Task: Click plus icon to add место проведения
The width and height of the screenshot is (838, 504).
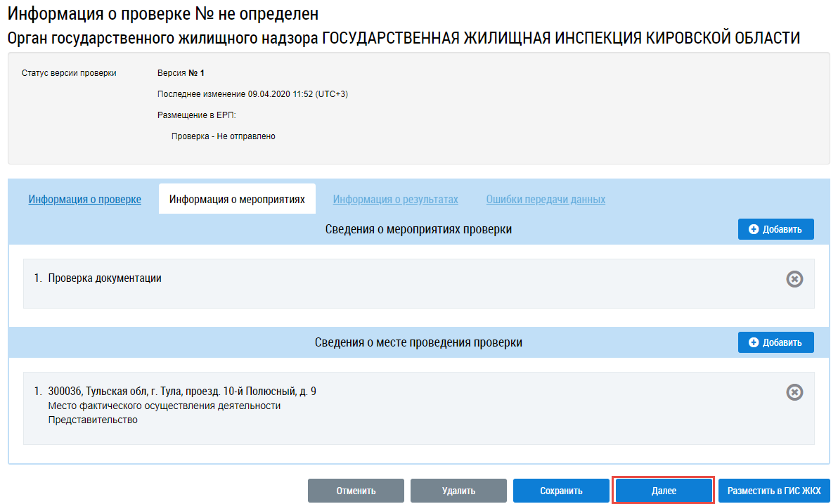Action: (x=754, y=343)
